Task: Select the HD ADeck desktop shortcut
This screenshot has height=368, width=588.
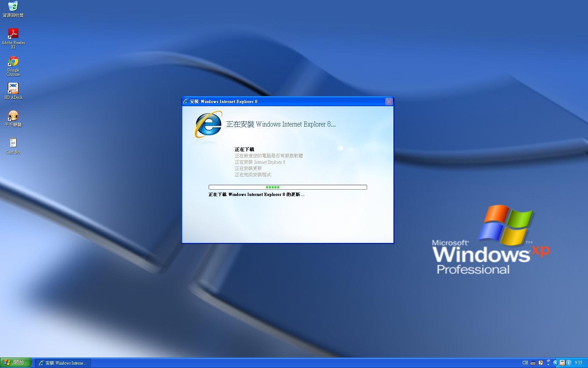Action: tap(13, 91)
